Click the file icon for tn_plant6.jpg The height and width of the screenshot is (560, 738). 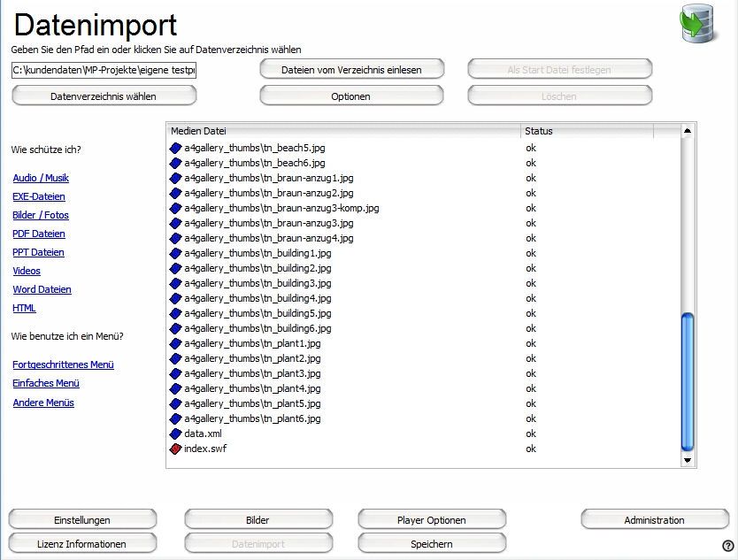(175, 419)
